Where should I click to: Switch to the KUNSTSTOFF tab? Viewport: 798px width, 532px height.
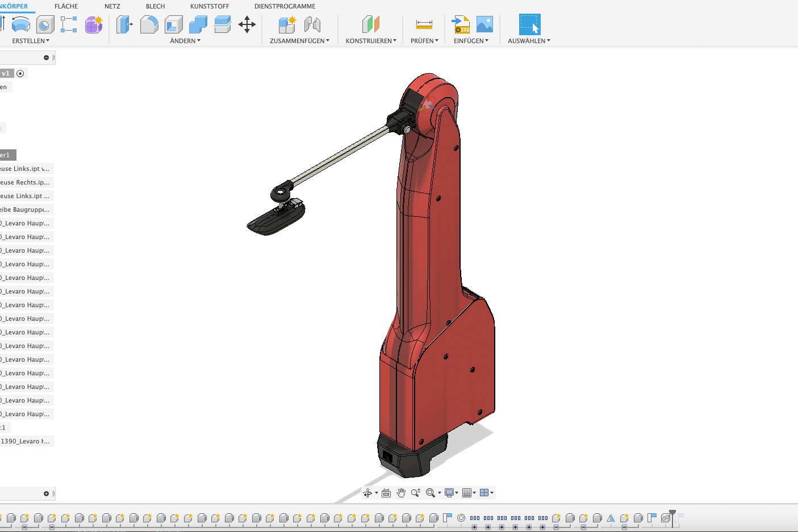[x=210, y=6]
